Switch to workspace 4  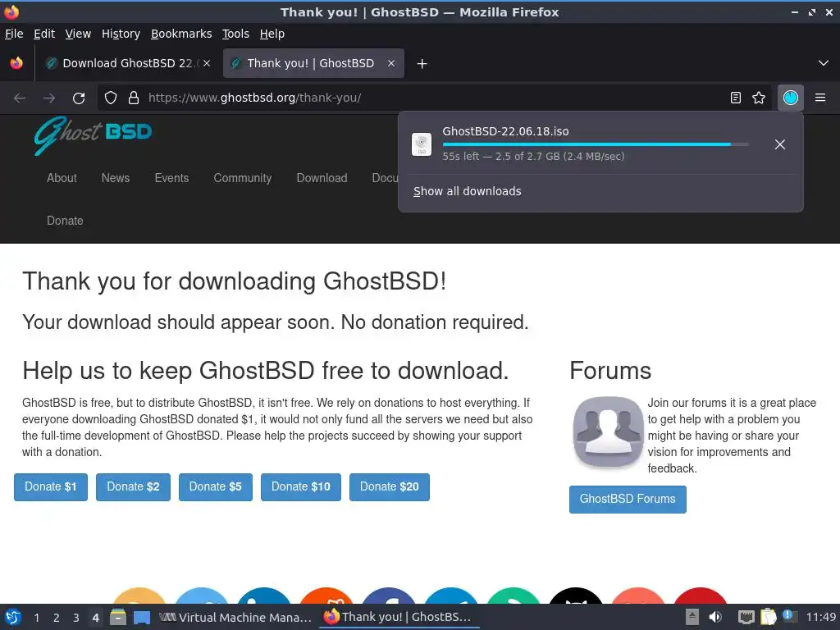click(95, 618)
